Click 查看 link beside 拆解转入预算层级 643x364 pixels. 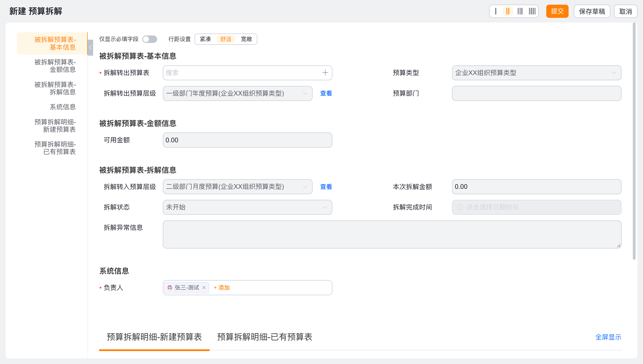coord(326,187)
